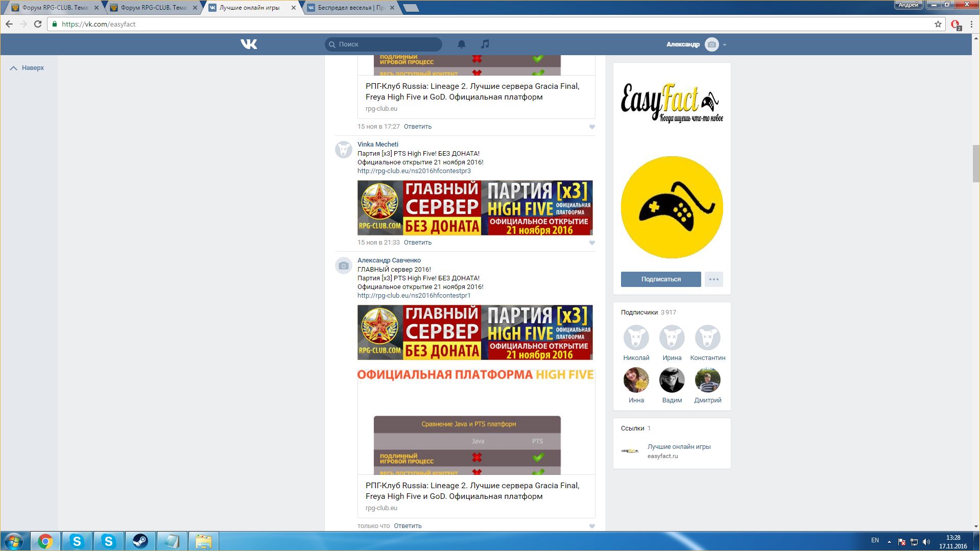This screenshot has width=980, height=551.
Task: Open the Windows Start button
Action: (x=14, y=541)
